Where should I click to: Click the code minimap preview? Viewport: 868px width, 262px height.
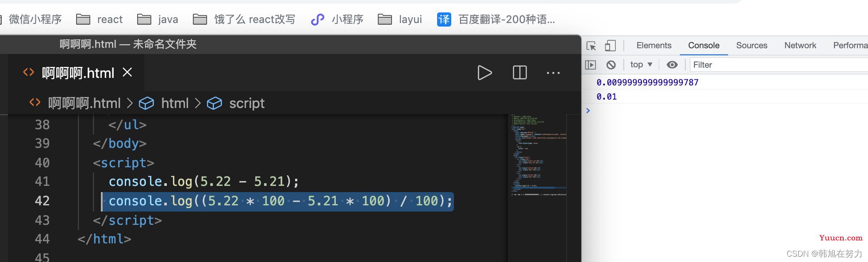538,155
